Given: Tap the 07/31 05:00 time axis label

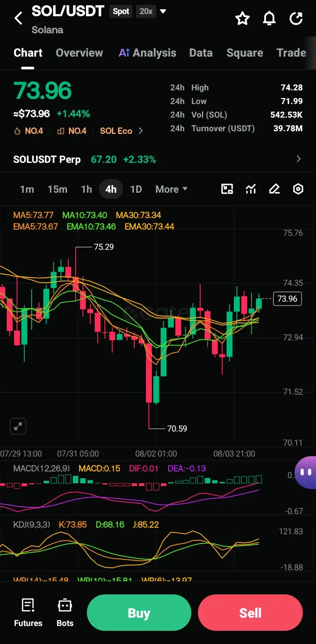Looking at the screenshot, I should pyautogui.click(x=78, y=453).
